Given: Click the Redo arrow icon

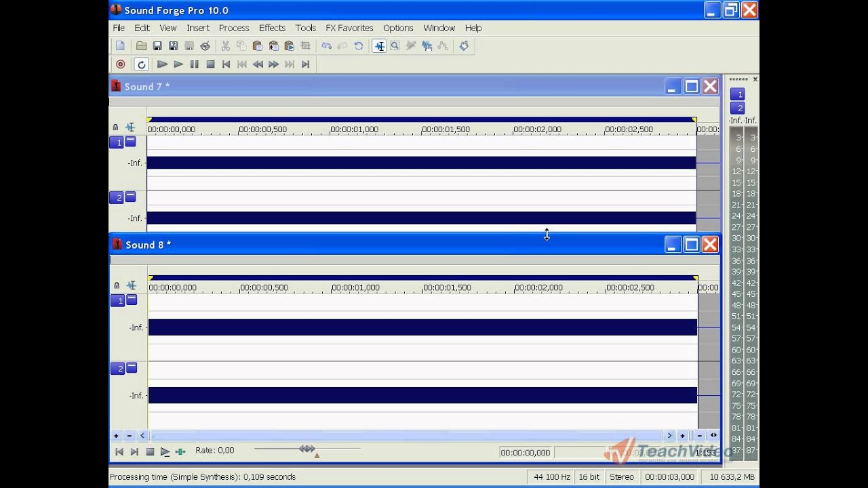Looking at the screenshot, I should 342,46.
